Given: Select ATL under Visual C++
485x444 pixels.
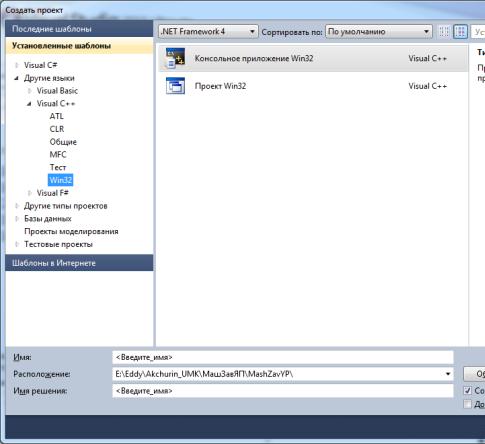Looking at the screenshot, I should [56, 116].
